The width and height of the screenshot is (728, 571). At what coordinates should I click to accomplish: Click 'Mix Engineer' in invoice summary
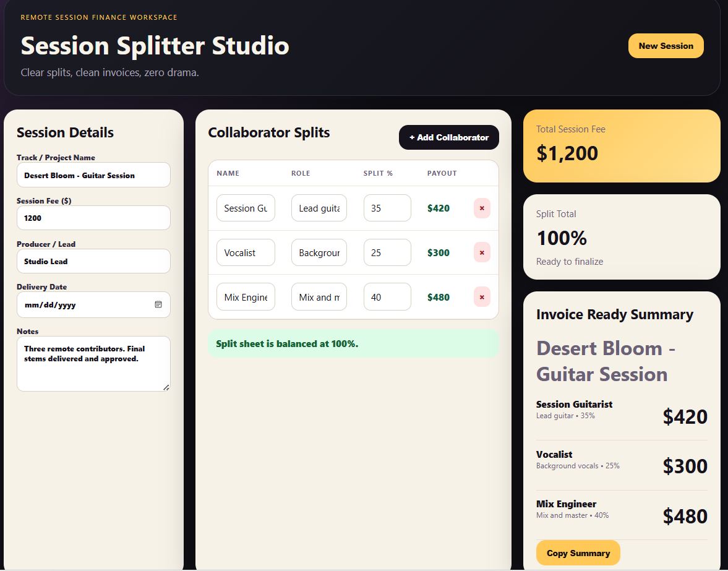(x=567, y=504)
